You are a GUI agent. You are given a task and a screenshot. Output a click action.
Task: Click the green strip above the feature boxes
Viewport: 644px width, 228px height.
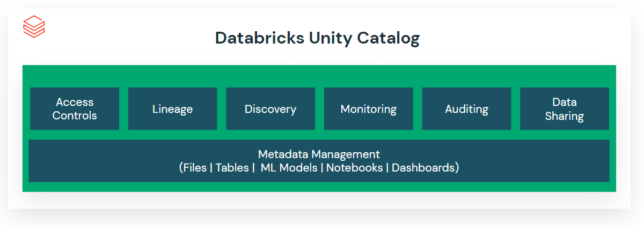coord(319,76)
